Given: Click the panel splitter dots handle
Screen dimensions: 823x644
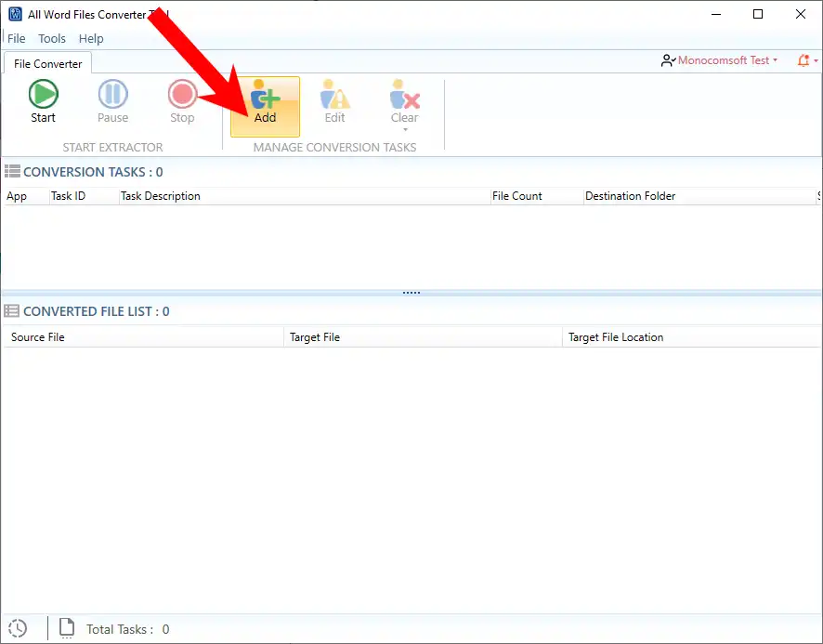Looking at the screenshot, I should point(411,293).
